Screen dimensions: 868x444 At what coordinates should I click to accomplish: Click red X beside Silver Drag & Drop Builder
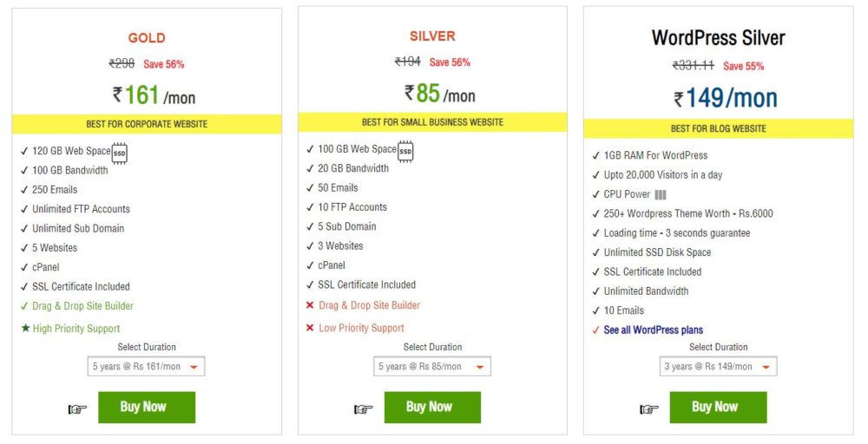310,305
